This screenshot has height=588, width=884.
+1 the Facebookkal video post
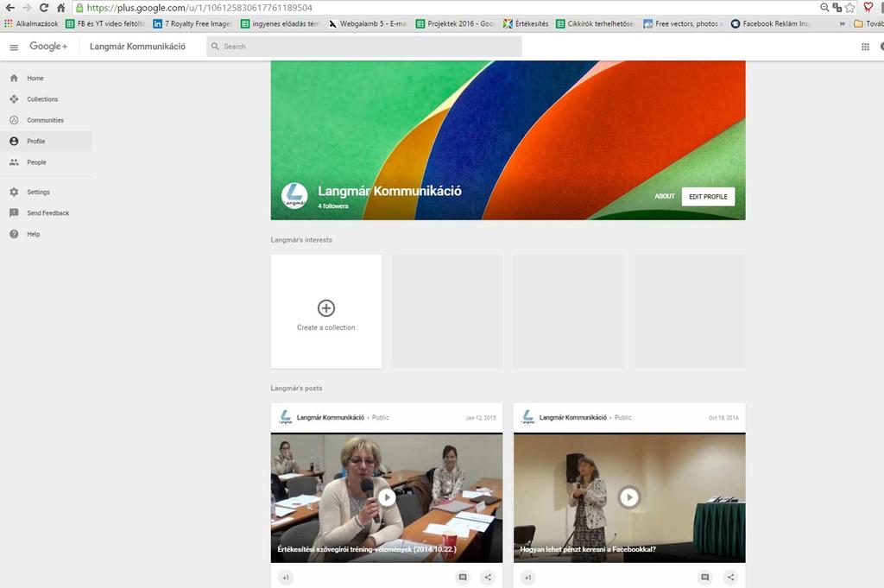(528, 578)
